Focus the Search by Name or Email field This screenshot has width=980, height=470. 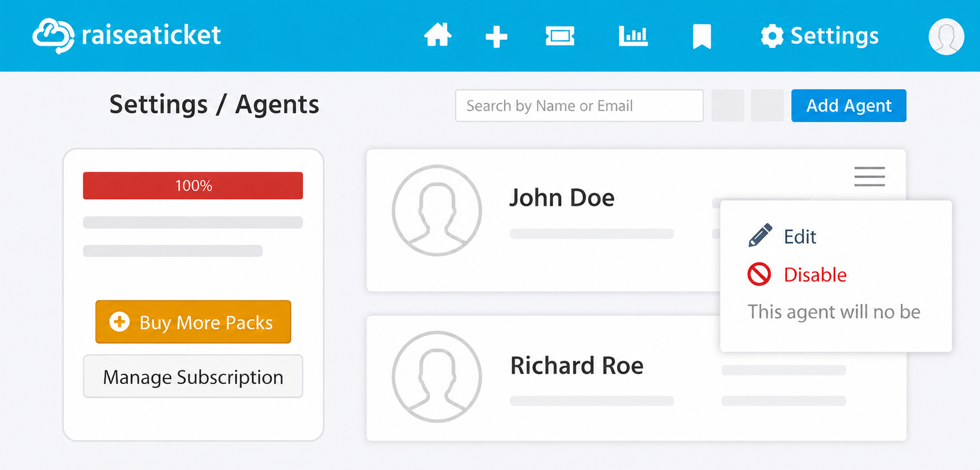pyautogui.click(x=579, y=106)
